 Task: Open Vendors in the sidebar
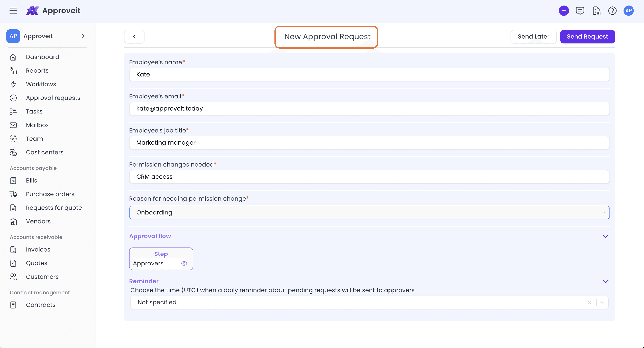(x=38, y=222)
